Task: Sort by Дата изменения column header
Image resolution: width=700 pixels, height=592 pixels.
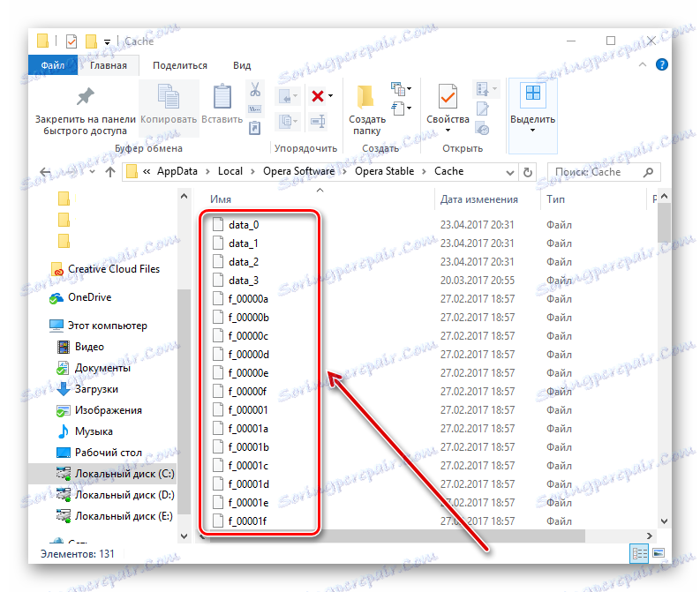Action: pos(479,199)
